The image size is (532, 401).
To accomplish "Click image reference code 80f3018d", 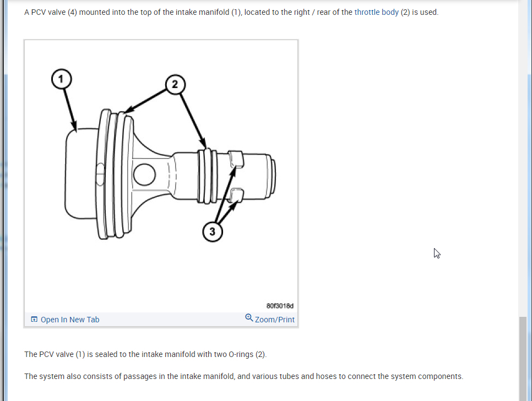I will (280, 306).
